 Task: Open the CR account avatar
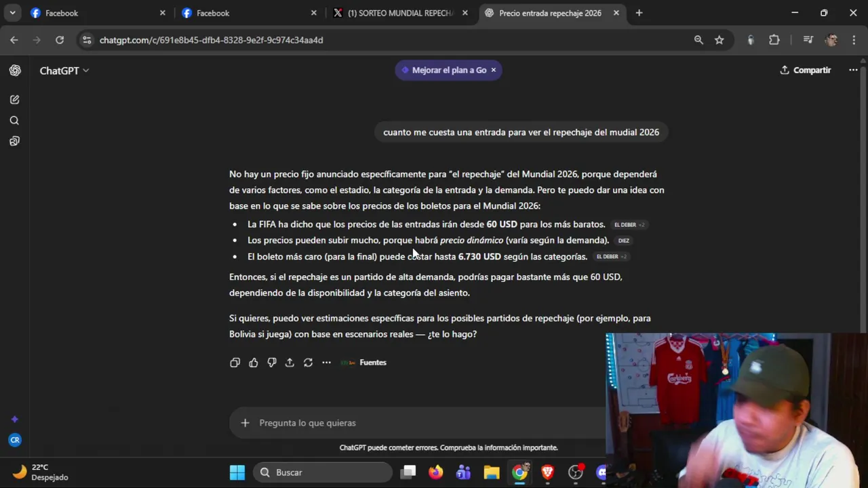(14, 440)
